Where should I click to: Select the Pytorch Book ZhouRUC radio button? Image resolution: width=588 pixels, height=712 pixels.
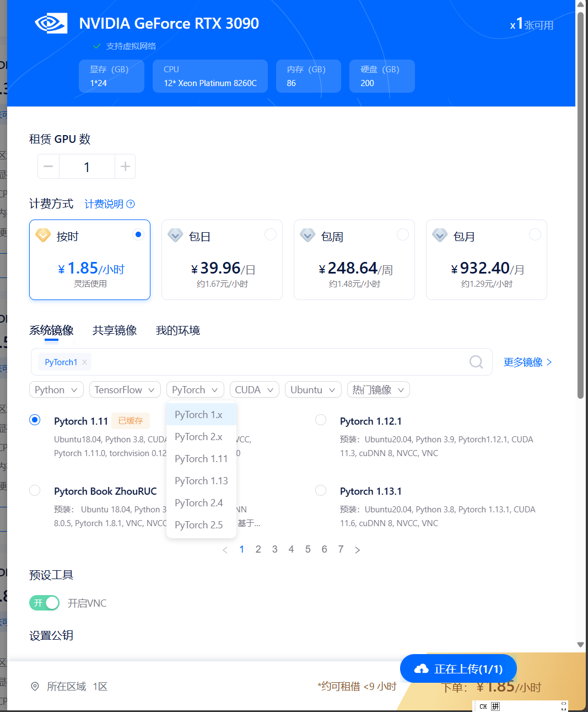pos(35,490)
